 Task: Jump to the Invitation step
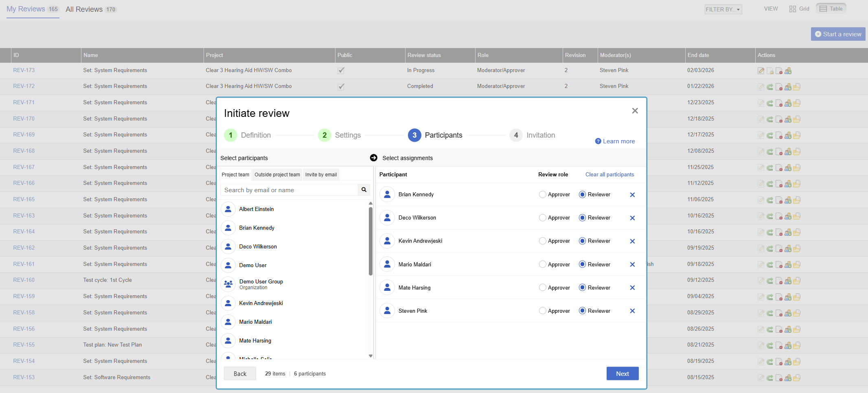tap(533, 135)
